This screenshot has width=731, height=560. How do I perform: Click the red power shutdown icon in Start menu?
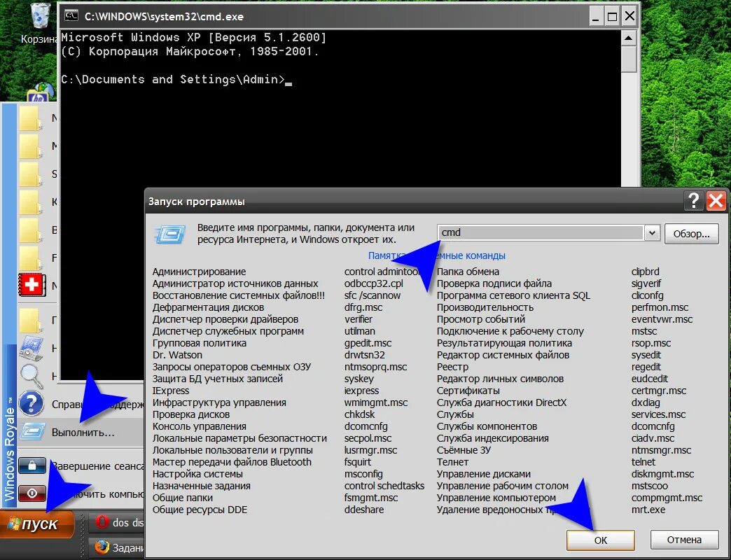pos(32,493)
